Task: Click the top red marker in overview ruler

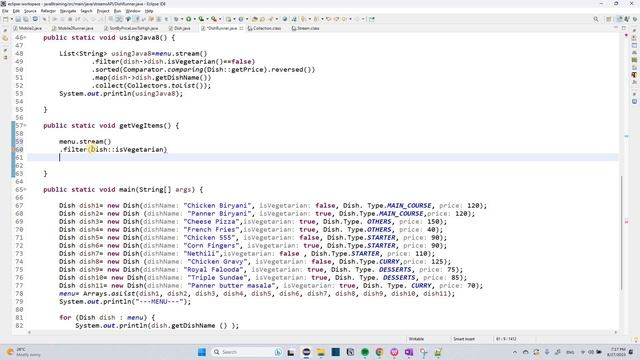Action: (626, 36)
